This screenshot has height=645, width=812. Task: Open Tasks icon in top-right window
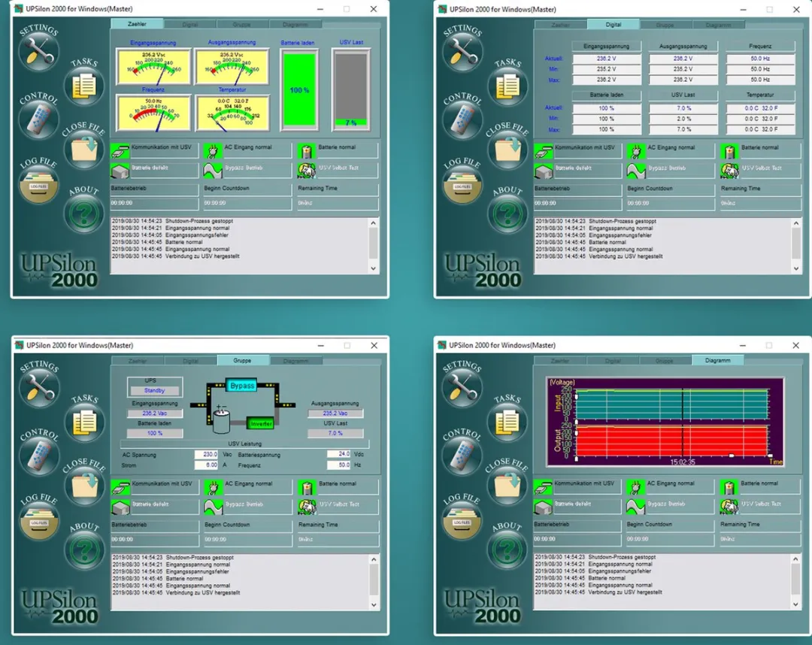tap(507, 86)
